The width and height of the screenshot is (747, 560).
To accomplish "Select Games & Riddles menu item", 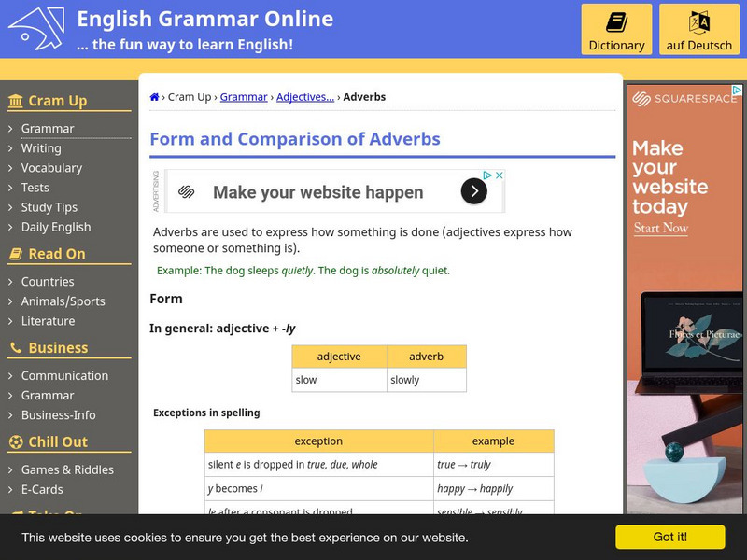I will pyautogui.click(x=67, y=470).
